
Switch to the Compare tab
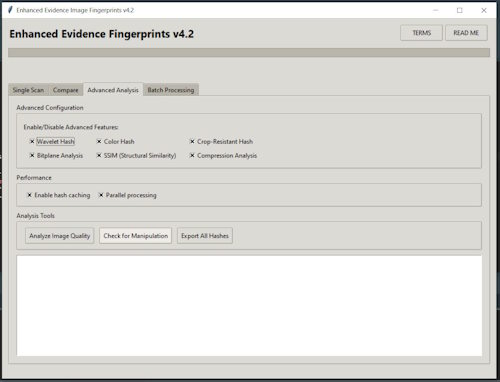click(65, 90)
